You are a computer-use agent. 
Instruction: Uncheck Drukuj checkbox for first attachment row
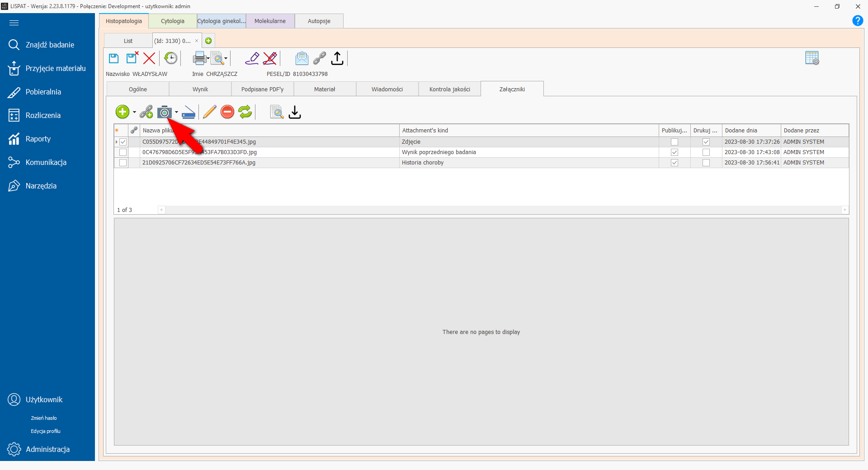point(706,142)
